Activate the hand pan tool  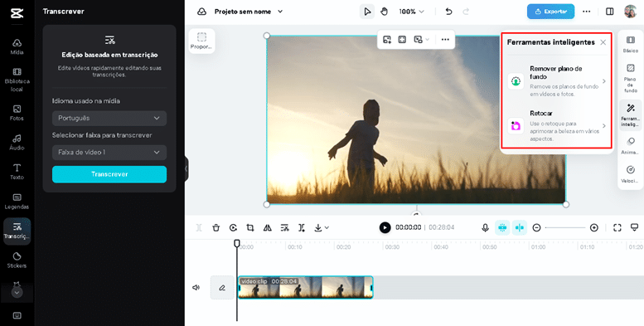tap(384, 12)
